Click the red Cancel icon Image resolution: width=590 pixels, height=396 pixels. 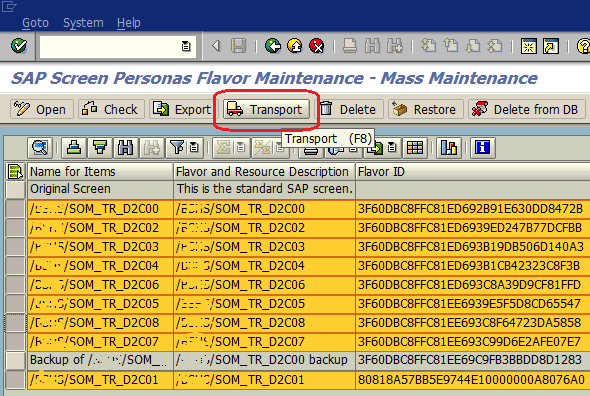pos(317,46)
